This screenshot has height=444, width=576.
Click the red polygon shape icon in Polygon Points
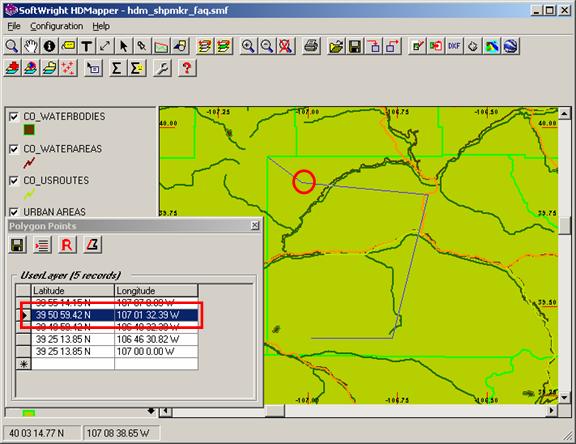pyautogui.click(x=92, y=245)
